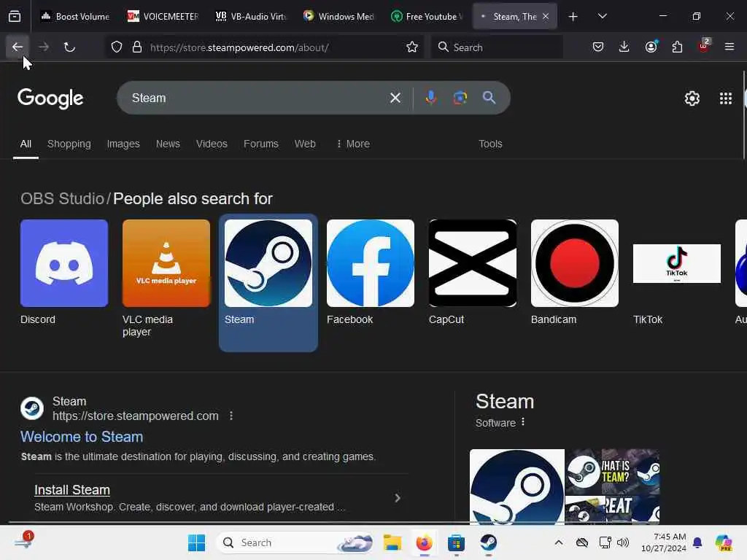Select the Forums results tab
This screenshot has width=747, height=560.
(260, 144)
